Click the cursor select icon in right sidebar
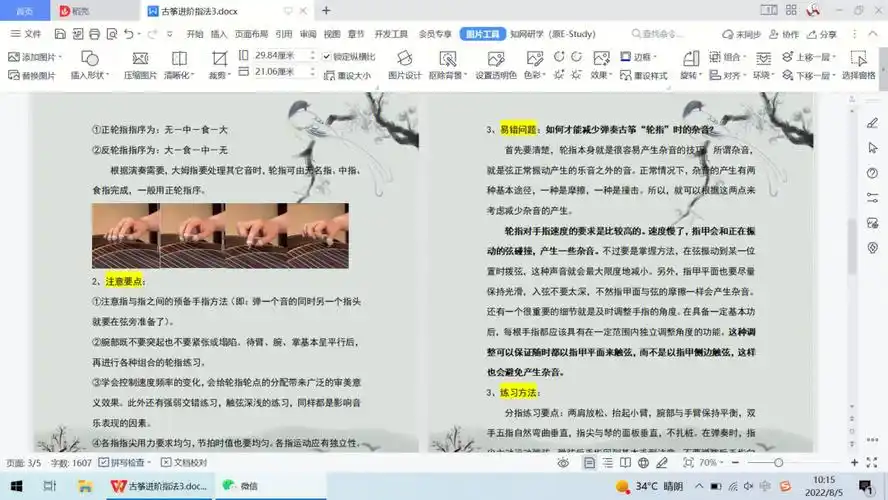Image resolution: width=888 pixels, height=500 pixels. click(872, 148)
